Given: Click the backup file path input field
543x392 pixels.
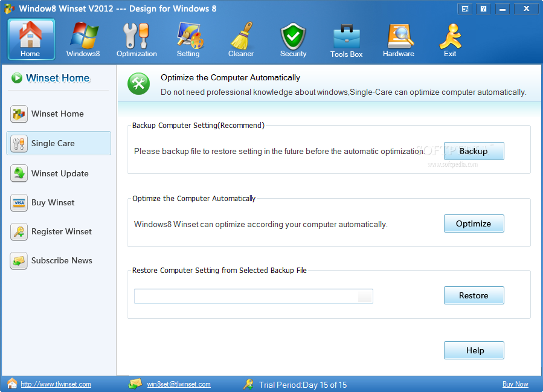Looking at the screenshot, I should (x=254, y=297).
